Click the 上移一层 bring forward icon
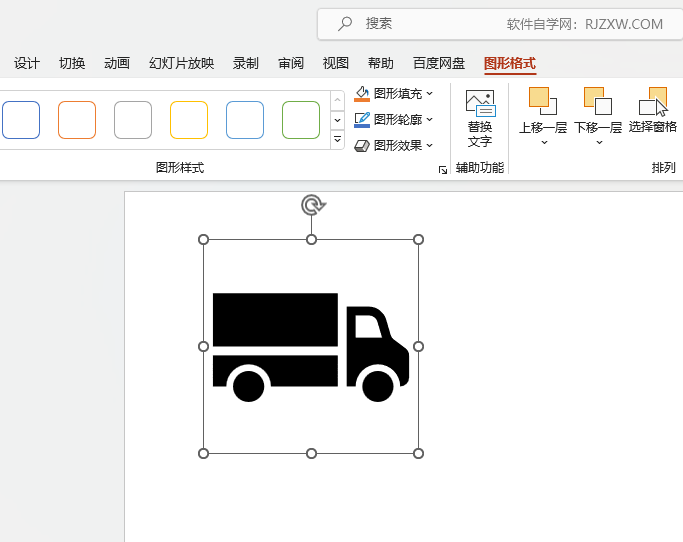Image resolution: width=683 pixels, height=542 pixels. tap(543, 101)
